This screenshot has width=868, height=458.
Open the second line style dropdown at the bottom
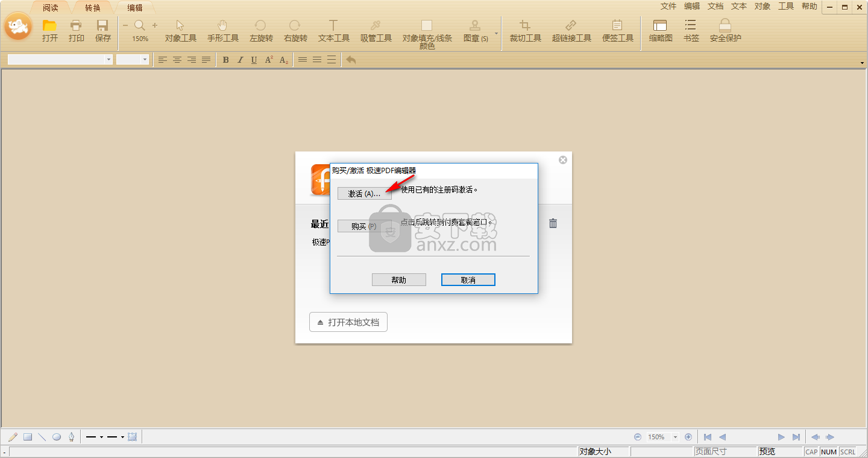[x=122, y=437]
